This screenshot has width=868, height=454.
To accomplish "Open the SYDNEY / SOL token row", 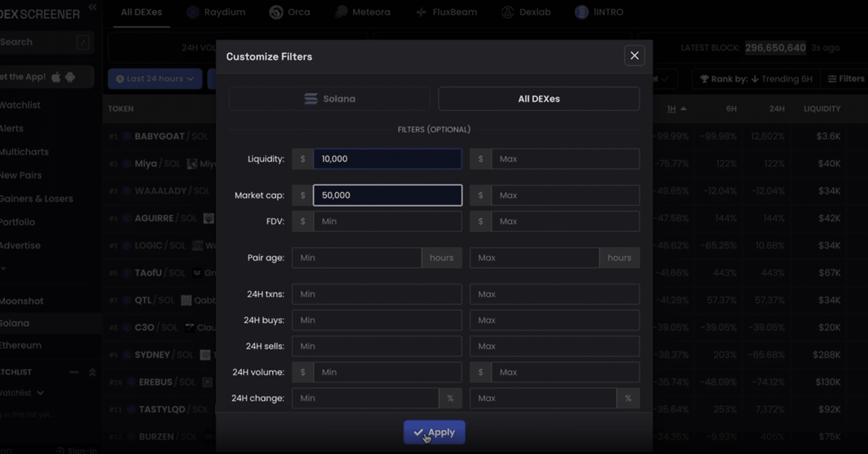I will [159, 355].
